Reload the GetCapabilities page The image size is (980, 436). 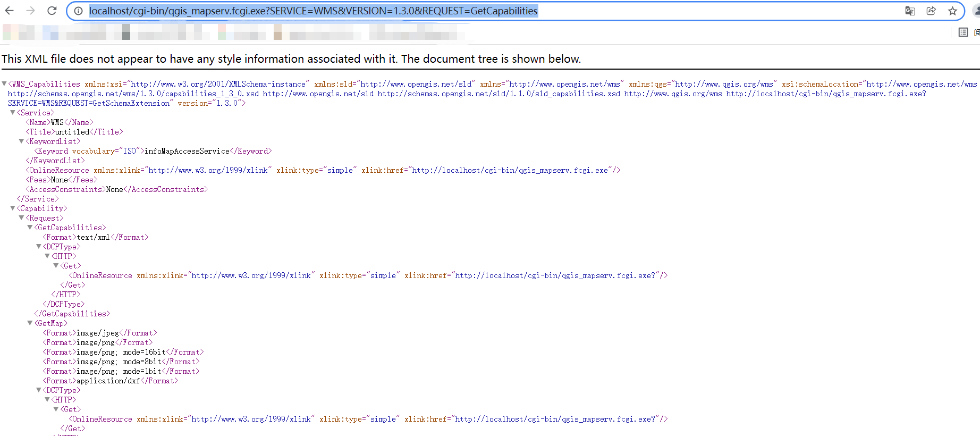point(52,11)
